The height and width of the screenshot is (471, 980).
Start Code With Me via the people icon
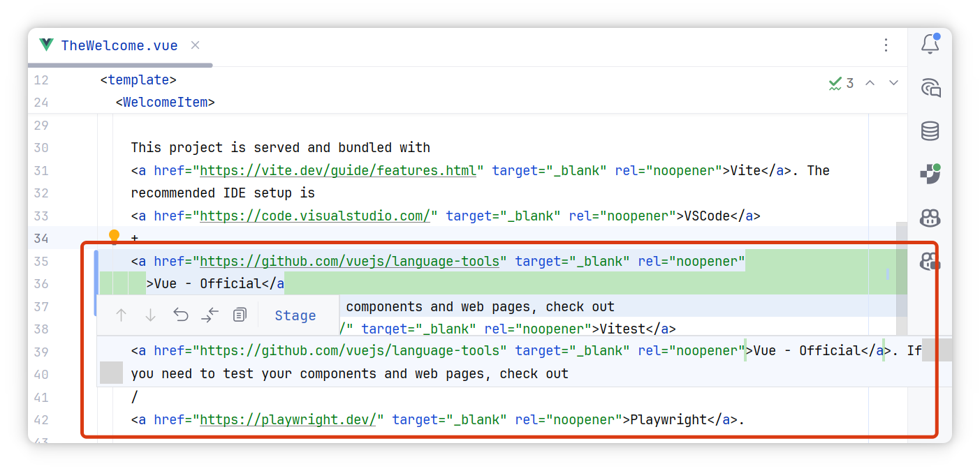pos(930,218)
